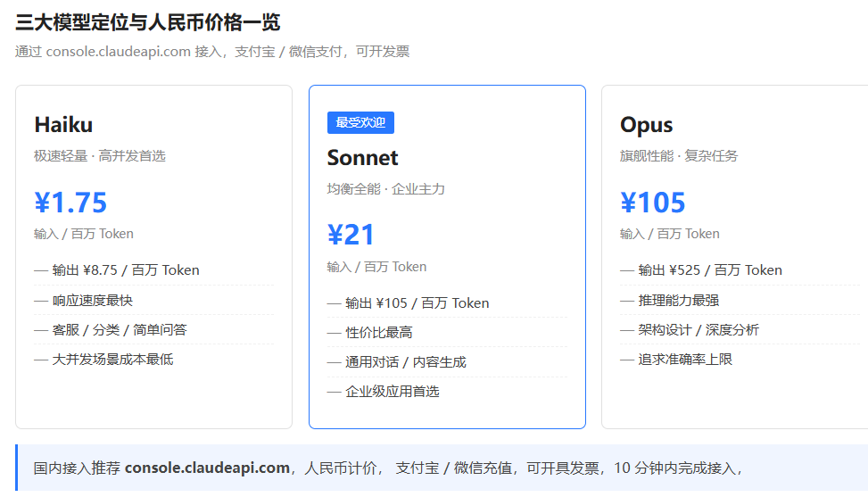Click the subtitle mentioning console.claudeapi.com 接入

pos(212,52)
